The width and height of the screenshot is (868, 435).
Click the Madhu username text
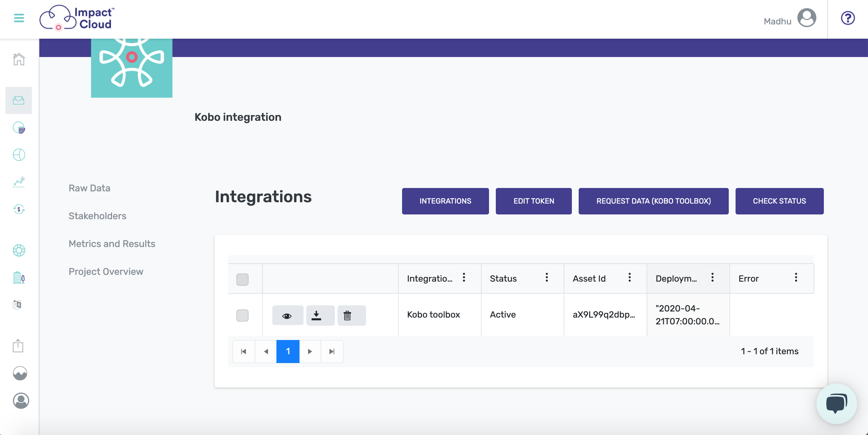click(x=777, y=21)
